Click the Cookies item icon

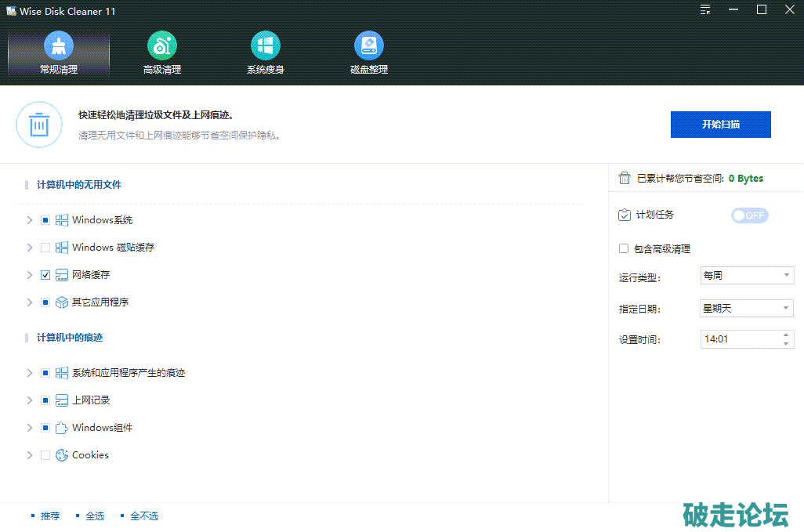62,455
